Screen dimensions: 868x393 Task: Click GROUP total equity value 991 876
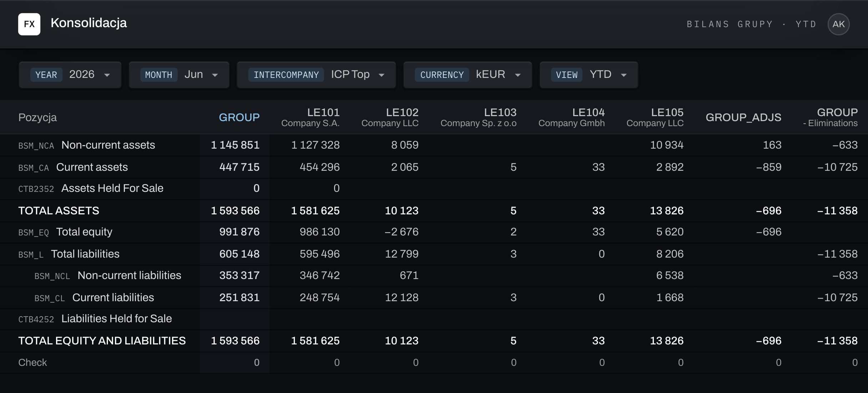(x=239, y=232)
